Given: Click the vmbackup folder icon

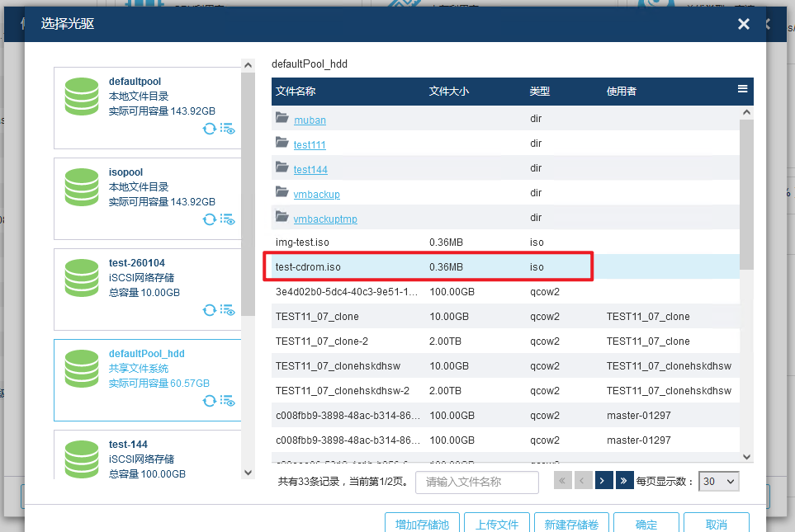Looking at the screenshot, I should tap(282, 191).
